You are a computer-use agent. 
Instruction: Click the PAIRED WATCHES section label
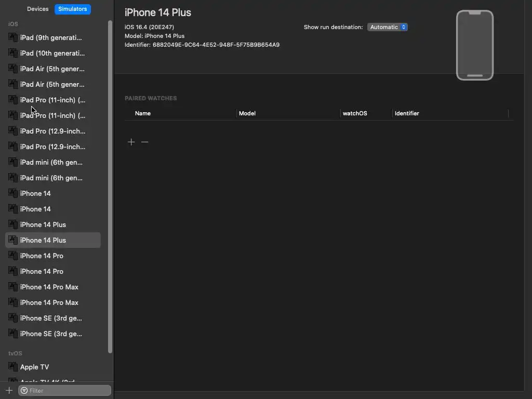coord(151,98)
